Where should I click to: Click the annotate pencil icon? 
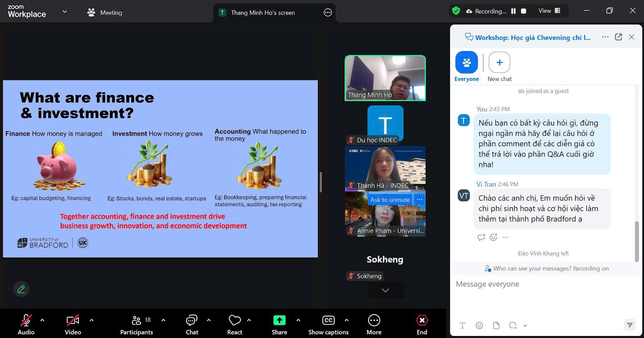tap(21, 289)
